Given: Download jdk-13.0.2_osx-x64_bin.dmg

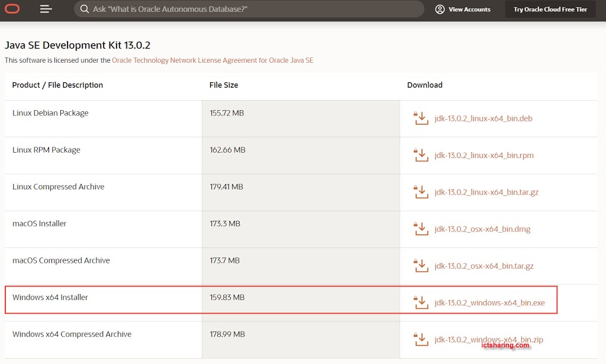Looking at the screenshot, I should (x=482, y=229).
